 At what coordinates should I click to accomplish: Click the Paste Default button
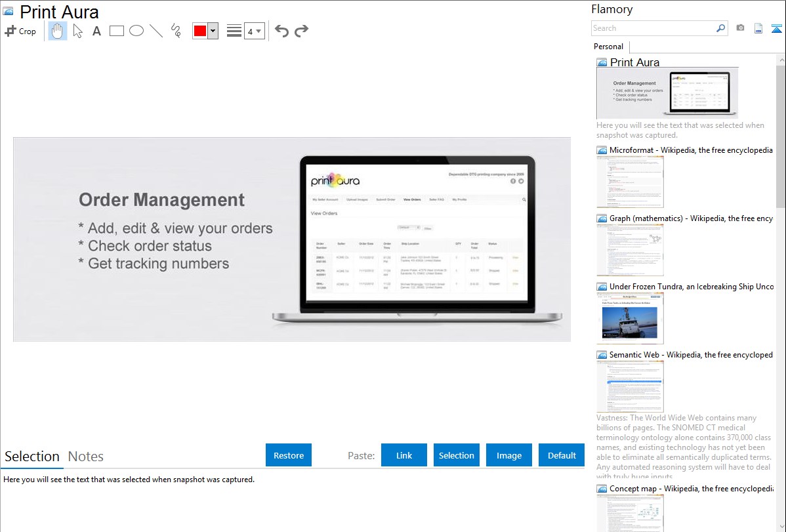tap(562, 455)
